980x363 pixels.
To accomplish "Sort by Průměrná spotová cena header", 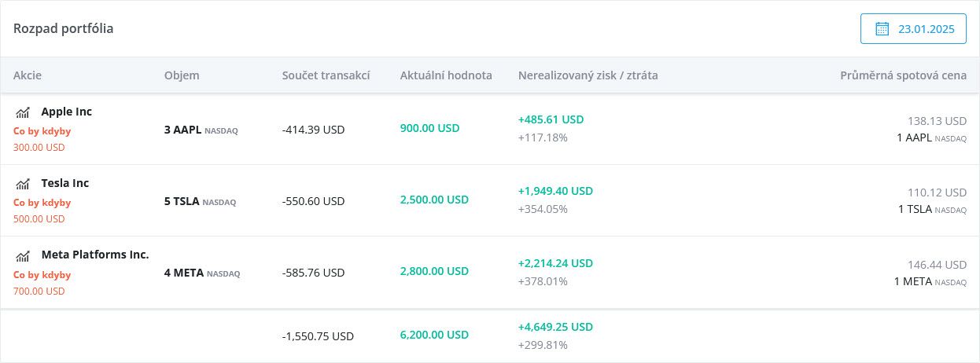I will click(904, 75).
